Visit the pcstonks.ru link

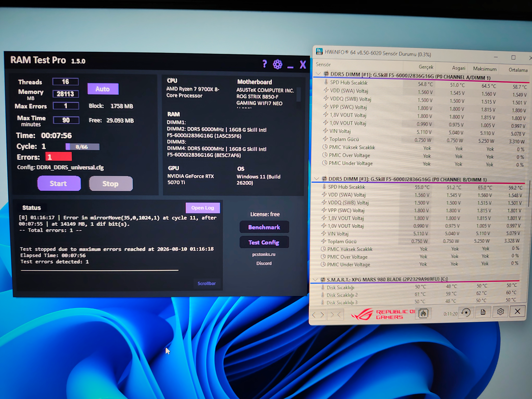tap(264, 254)
